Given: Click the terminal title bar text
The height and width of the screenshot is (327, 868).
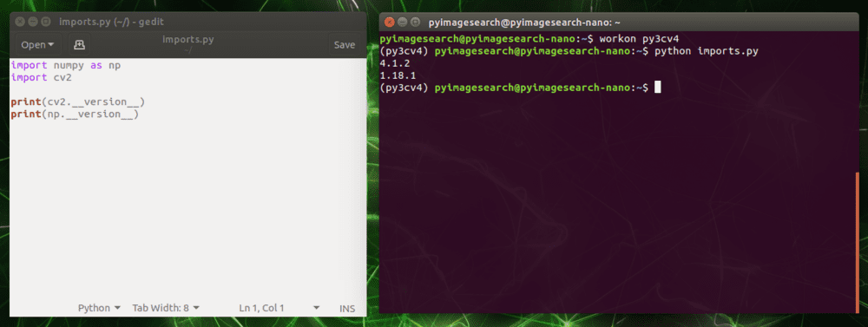Looking at the screenshot, I should pos(524,23).
